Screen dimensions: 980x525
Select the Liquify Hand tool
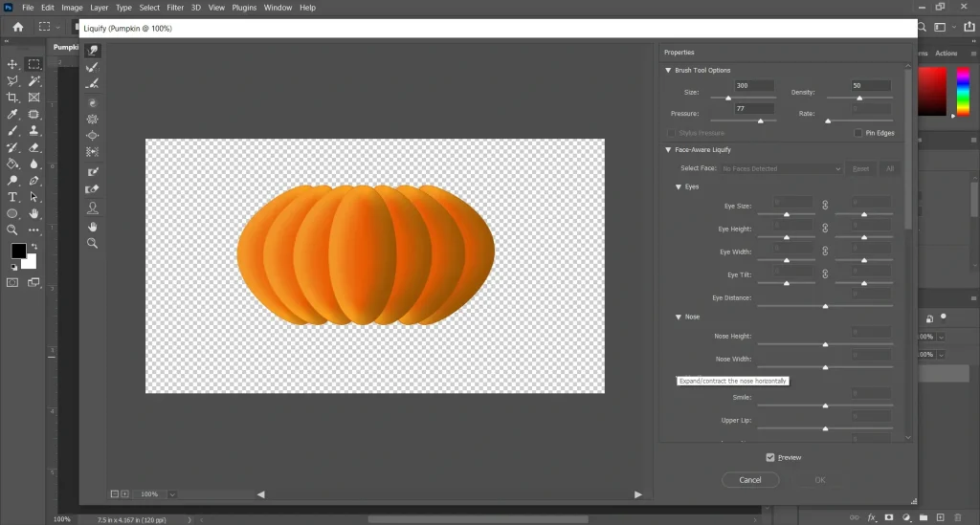93,227
